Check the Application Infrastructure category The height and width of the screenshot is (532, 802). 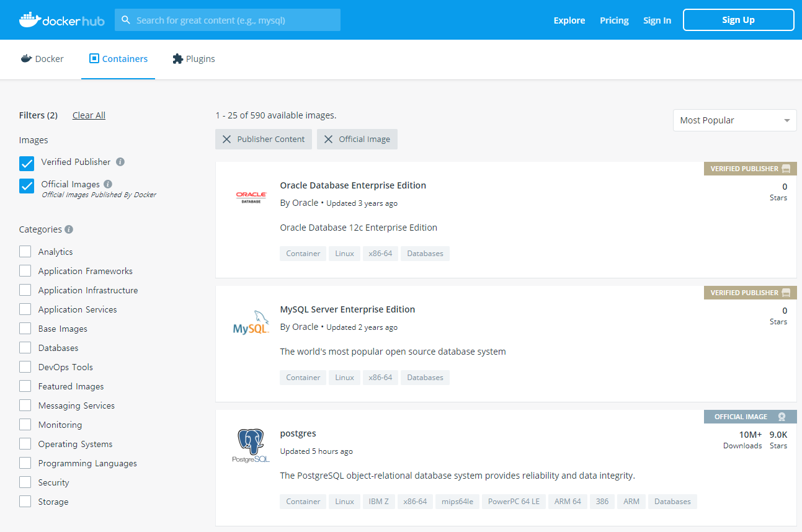[25, 290]
